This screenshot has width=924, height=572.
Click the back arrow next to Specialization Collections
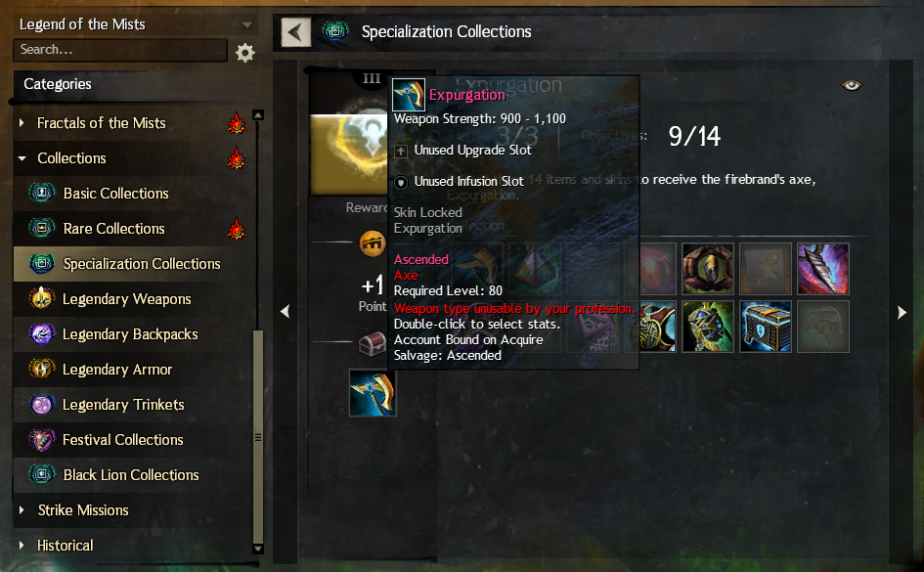click(x=296, y=32)
